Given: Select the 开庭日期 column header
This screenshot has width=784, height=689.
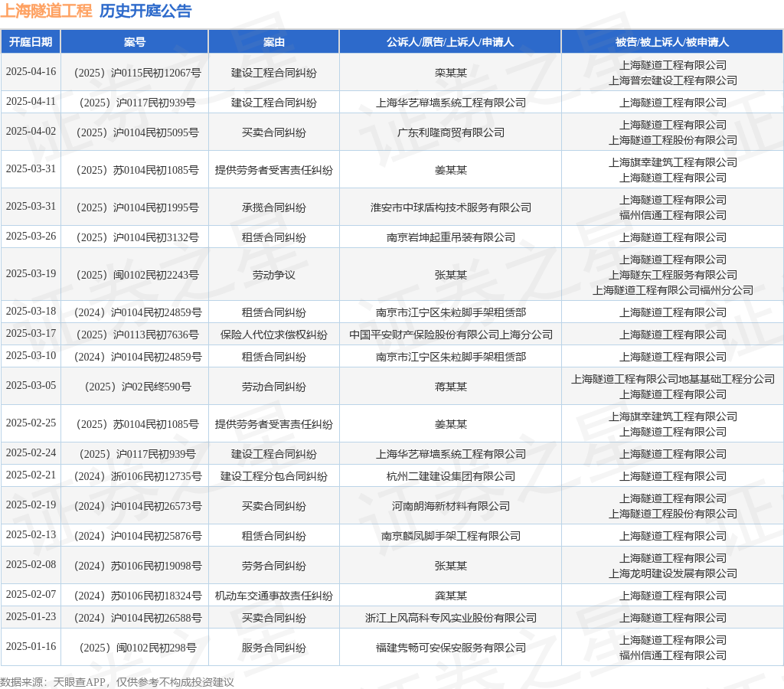Looking at the screenshot, I should pyautogui.click(x=31, y=42).
